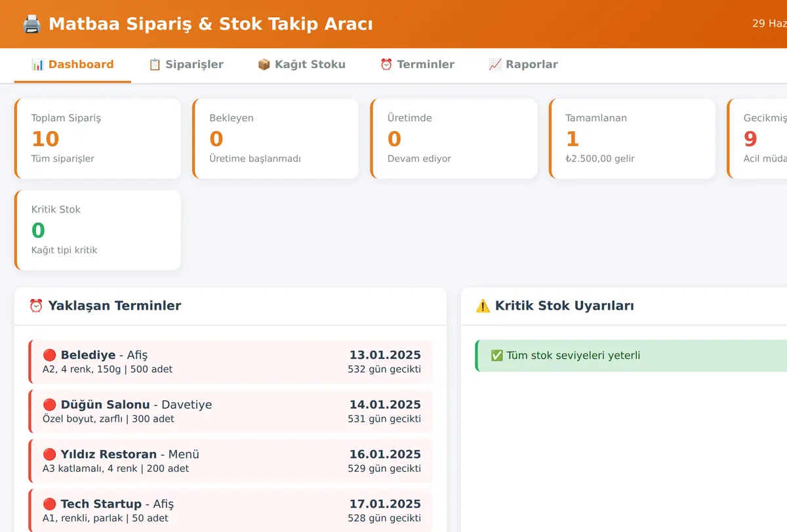
Task: Click the "528 gün gecikti" delay text
Action: click(x=384, y=518)
